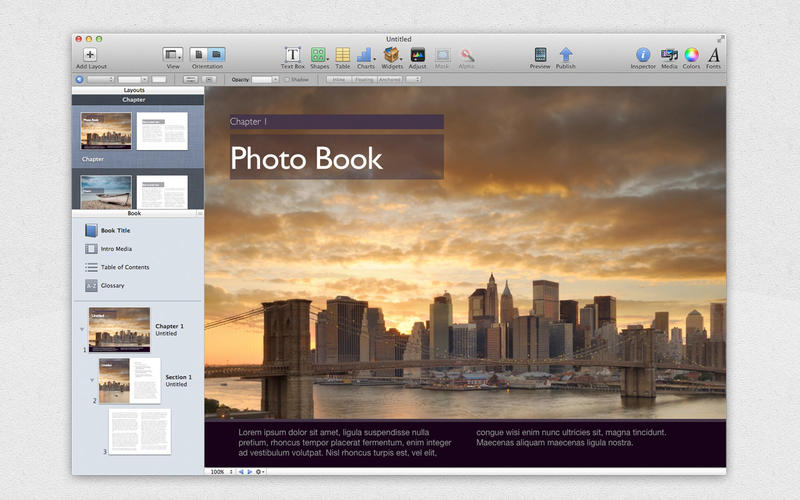
Task: Set object placement to Inline
Action: [x=339, y=80]
